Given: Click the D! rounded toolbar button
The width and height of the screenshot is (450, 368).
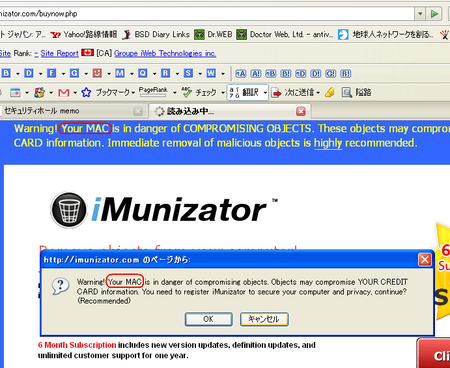Looking at the screenshot, I should pyautogui.click(x=316, y=74).
